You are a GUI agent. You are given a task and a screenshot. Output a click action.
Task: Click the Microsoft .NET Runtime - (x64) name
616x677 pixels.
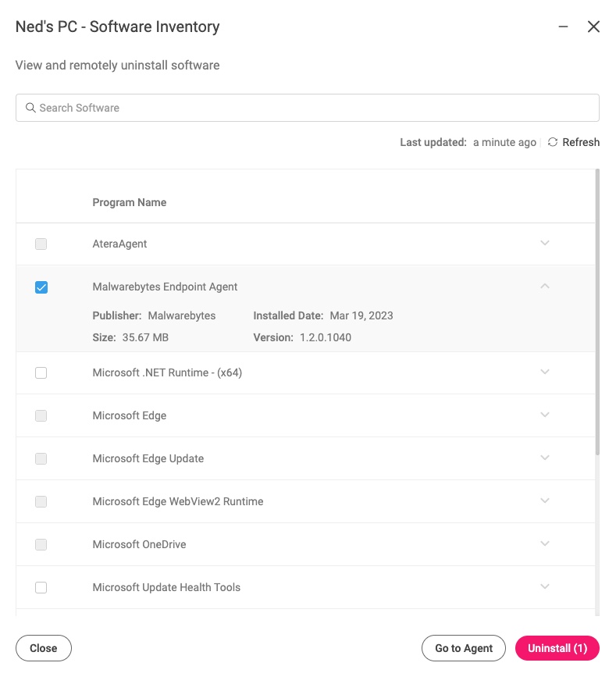(167, 372)
